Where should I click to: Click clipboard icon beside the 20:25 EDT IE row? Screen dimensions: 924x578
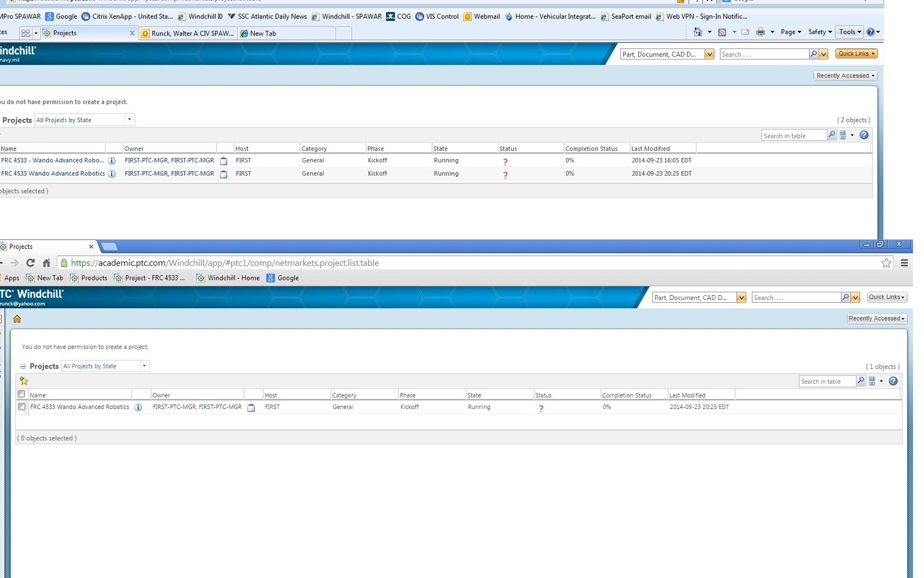pos(223,174)
